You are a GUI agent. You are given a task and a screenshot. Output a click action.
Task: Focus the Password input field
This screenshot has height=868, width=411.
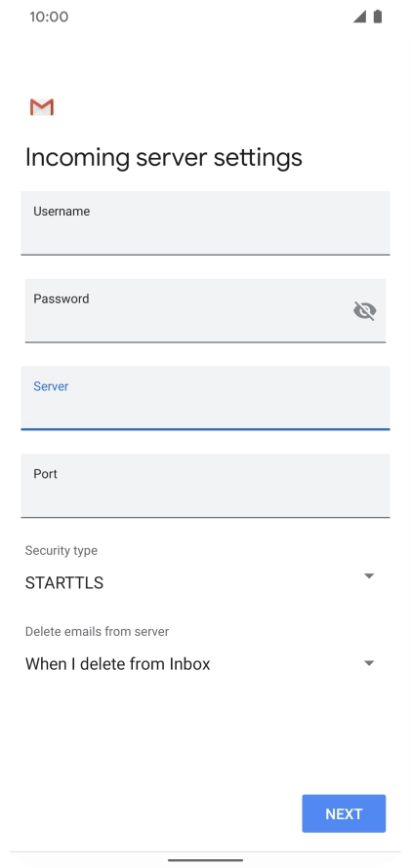[x=205, y=310]
